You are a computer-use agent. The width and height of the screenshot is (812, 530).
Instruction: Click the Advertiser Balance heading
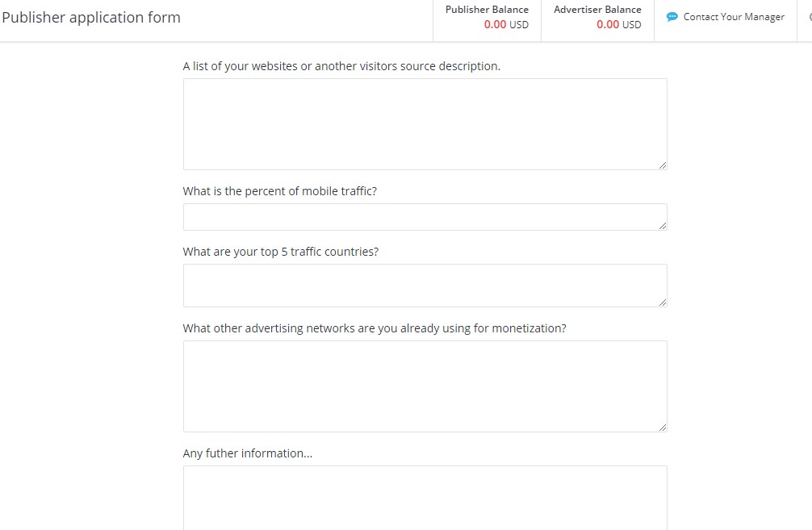[x=597, y=10]
